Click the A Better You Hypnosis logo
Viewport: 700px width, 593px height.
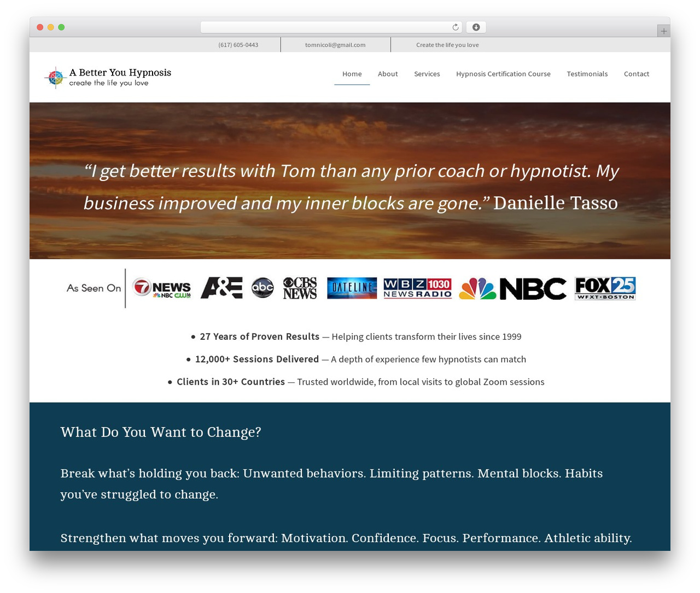point(108,77)
